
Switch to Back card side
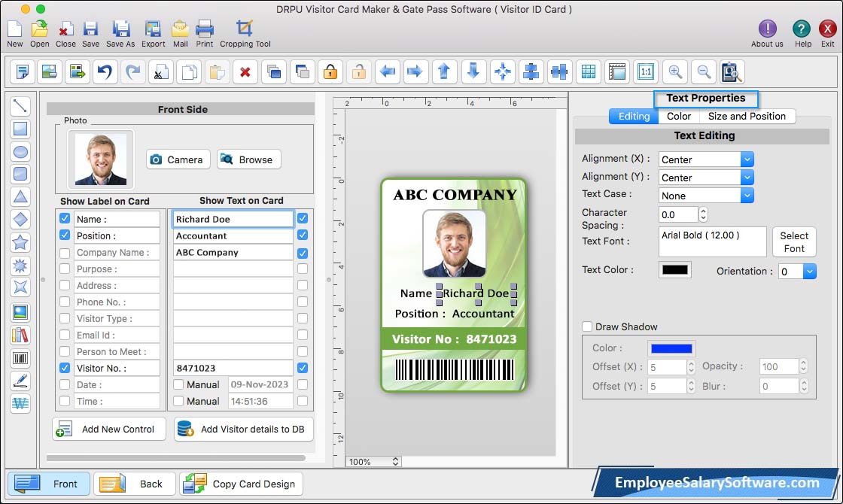click(135, 484)
